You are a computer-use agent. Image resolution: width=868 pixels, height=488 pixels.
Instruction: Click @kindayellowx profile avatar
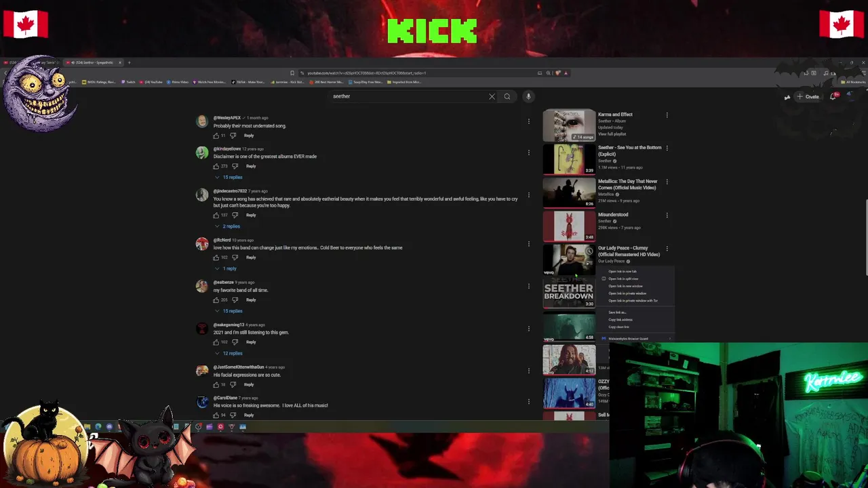(x=202, y=152)
